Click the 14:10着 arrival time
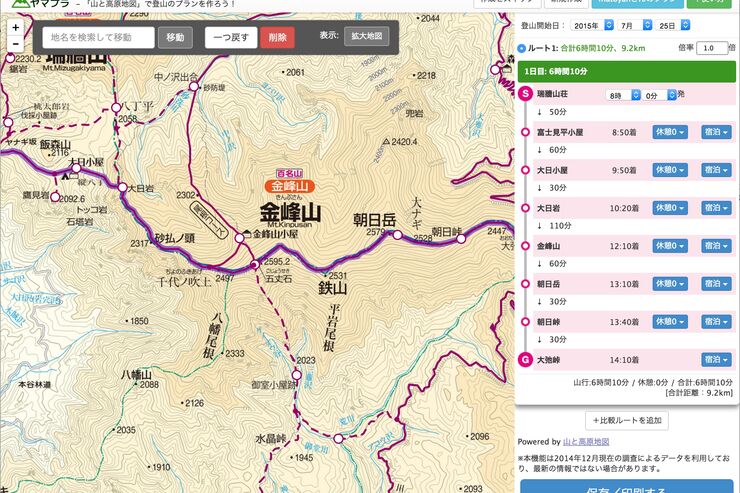 tap(624, 360)
